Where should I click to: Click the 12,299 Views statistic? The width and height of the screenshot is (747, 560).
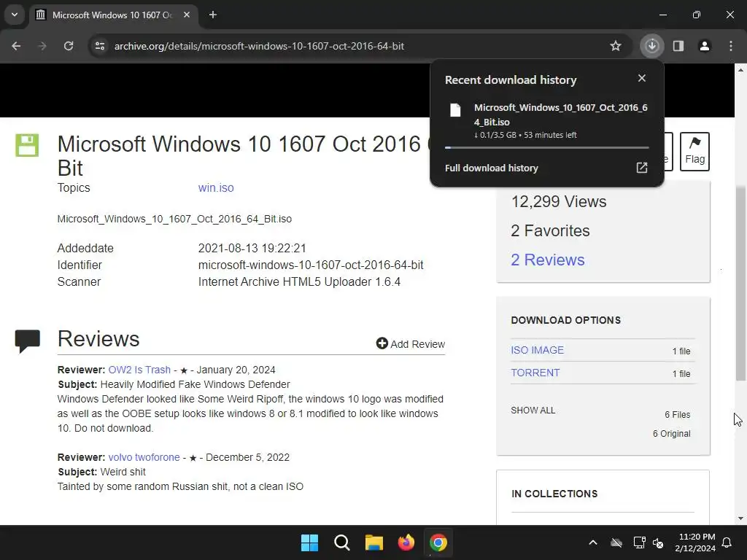(x=558, y=202)
